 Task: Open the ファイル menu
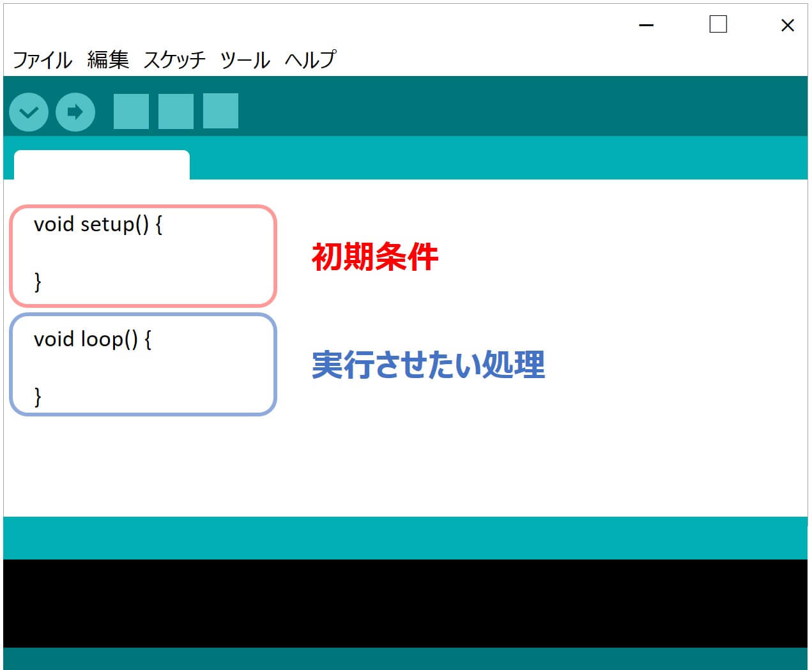(41, 59)
